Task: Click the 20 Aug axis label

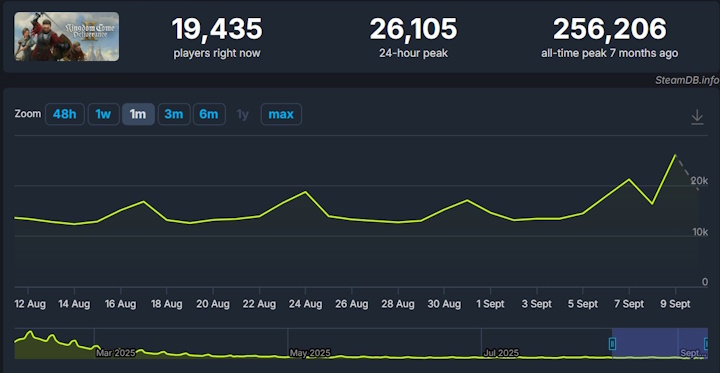Action: pos(213,304)
